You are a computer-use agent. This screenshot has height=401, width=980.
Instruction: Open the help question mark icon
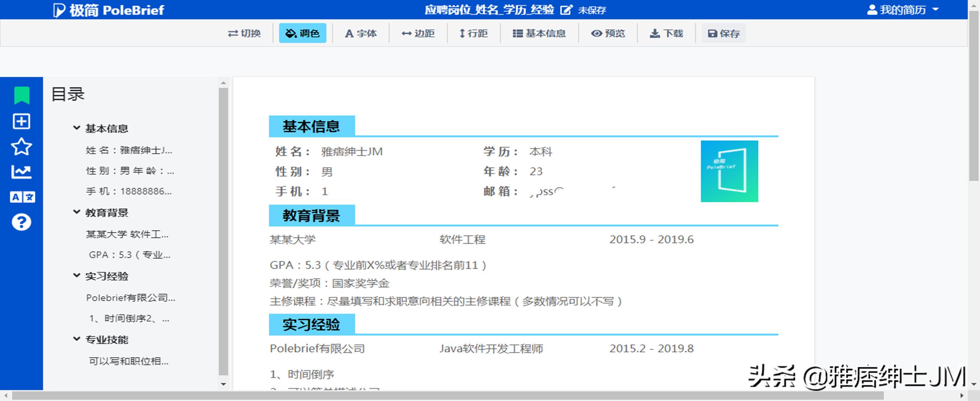tap(21, 222)
